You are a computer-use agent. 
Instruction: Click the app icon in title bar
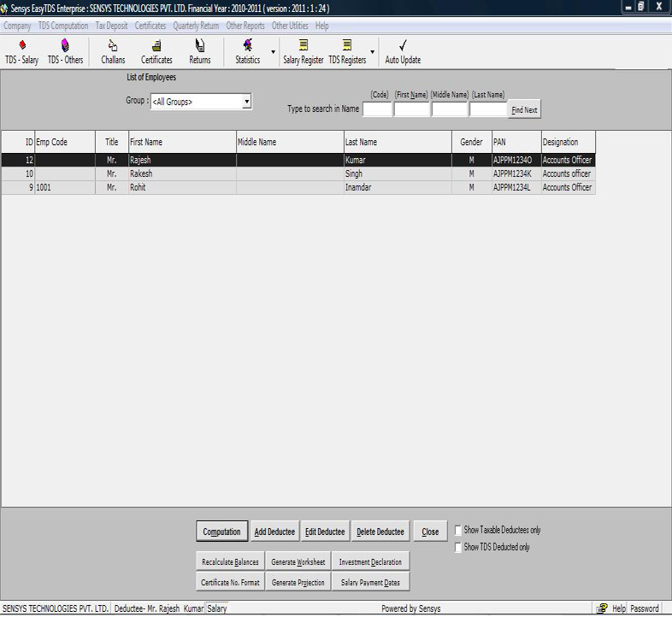pos(4,9)
